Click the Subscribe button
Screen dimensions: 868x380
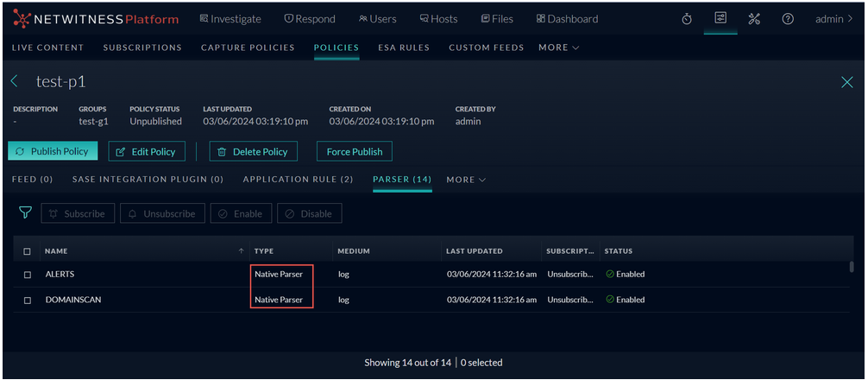coord(78,213)
